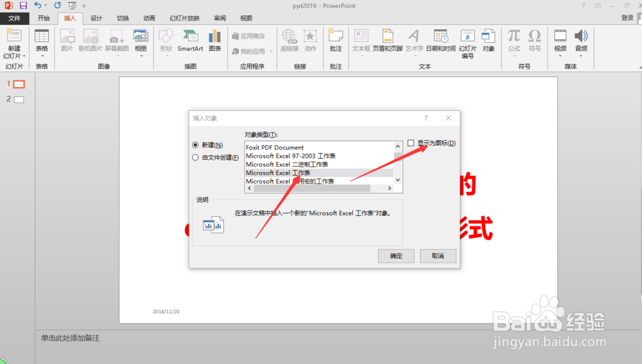Click the object list horizontal scrollbar thumb
Viewport: 642px width, 364px height.
tap(312, 188)
